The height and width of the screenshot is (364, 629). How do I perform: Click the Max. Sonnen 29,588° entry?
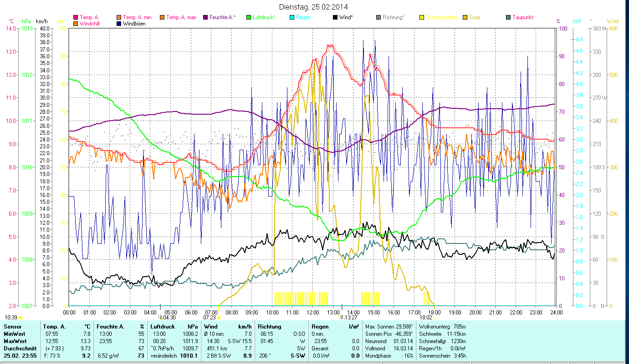389,327
